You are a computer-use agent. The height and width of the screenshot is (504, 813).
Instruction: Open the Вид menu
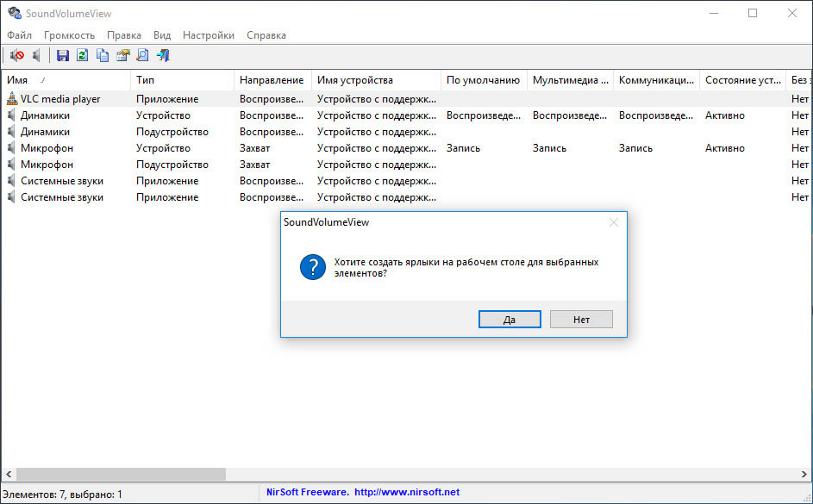[162, 35]
